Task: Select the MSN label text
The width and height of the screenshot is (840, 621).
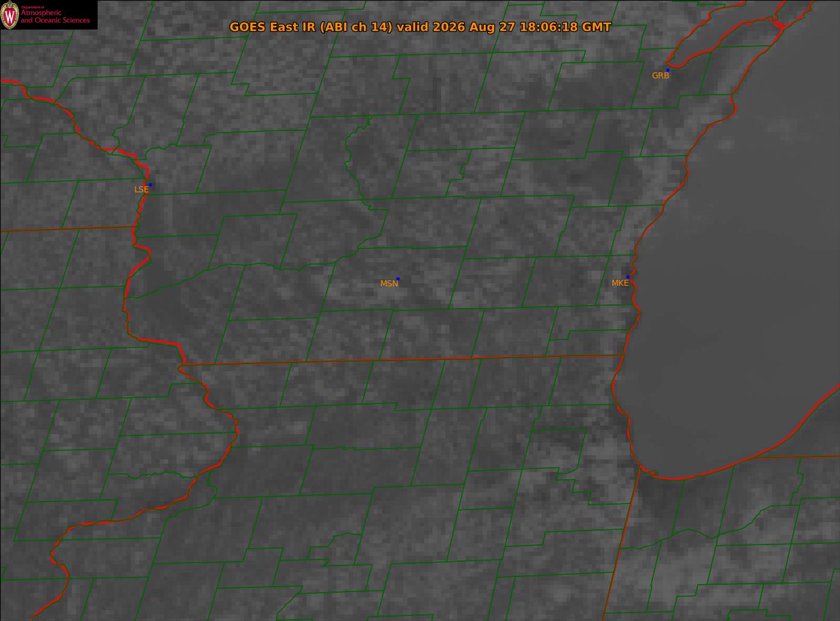Action: (389, 283)
